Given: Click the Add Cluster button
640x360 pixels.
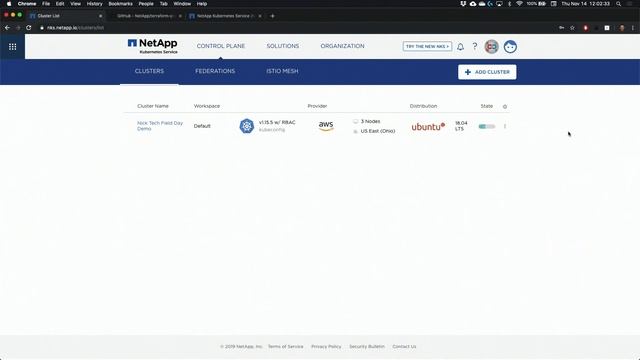Looking at the screenshot, I should pyautogui.click(x=487, y=72).
